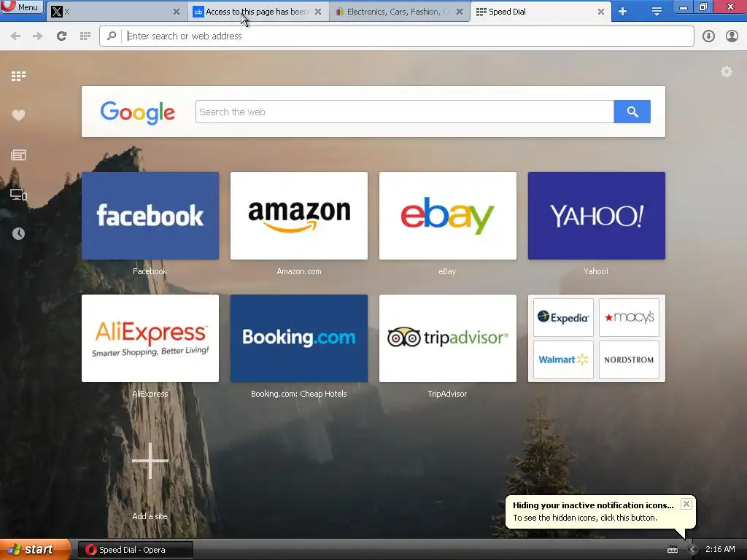
Task: Open the Nordstrom mini tile in folder
Action: click(629, 359)
